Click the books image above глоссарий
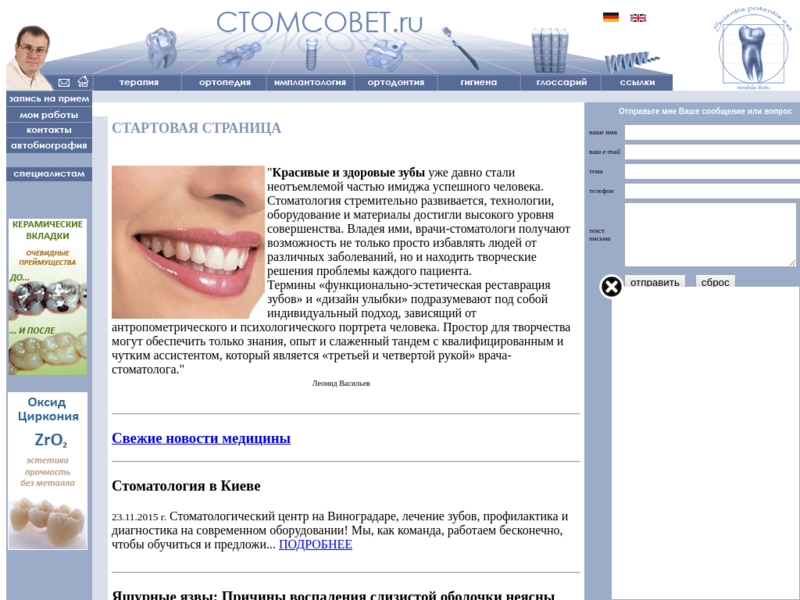The height and width of the screenshot is (600, 800). point(550,50)
